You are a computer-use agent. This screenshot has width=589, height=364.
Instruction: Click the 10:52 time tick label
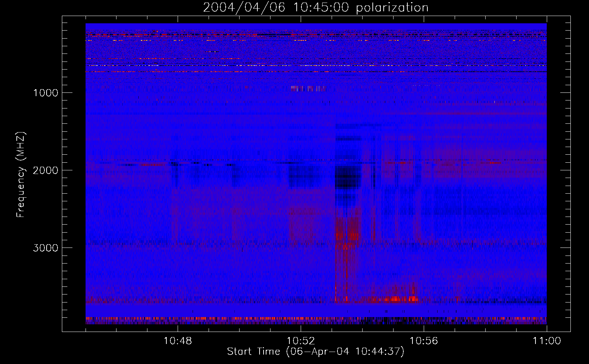tap(301, 341)
